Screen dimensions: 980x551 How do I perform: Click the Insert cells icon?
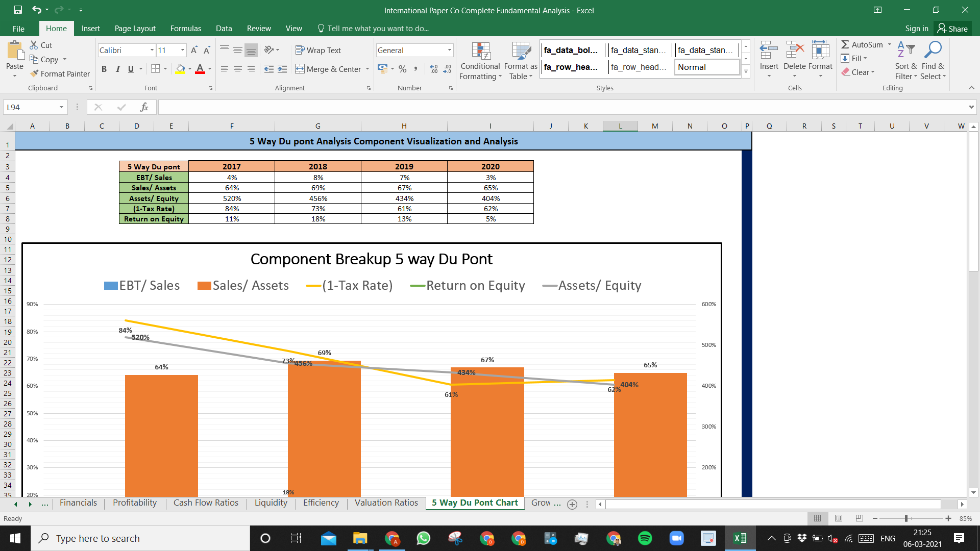[x=769, y=50]
